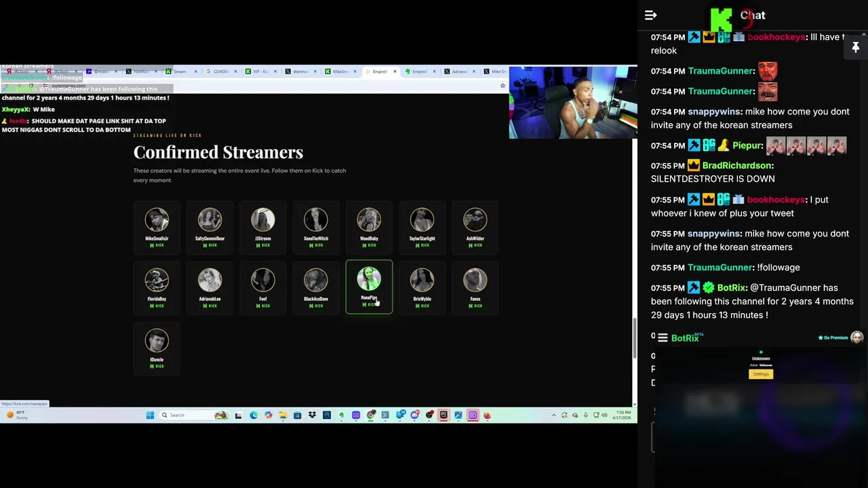This screenshot has width=868, height=488.
Task: Open BlackAssDave streamer card
Action: pyautogui.click(x=316, y=288)
